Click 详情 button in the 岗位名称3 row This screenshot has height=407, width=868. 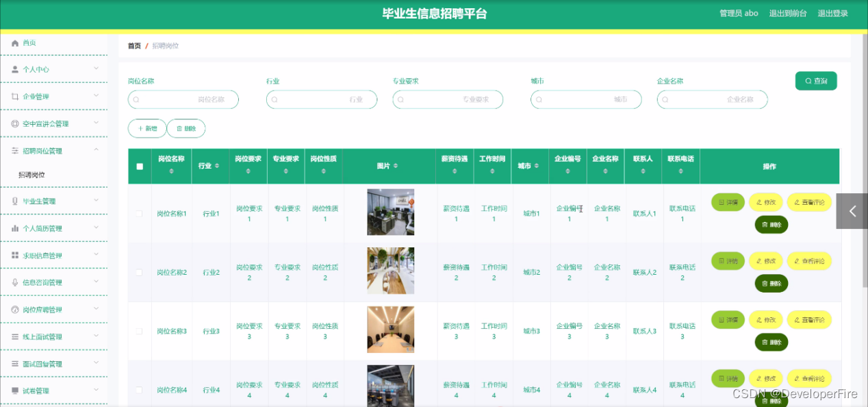(728, 319)
